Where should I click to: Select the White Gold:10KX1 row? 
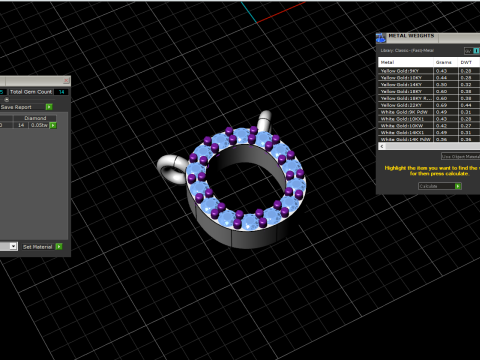(429, 119)
